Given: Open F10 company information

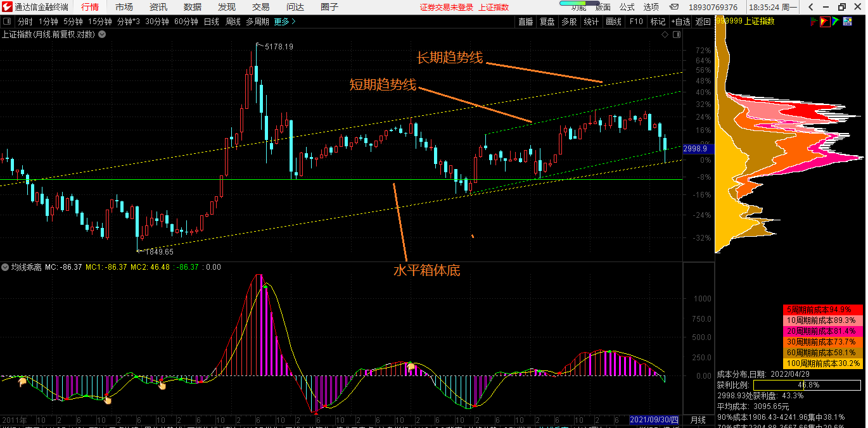Looking at the screenshot, I should (x=636, y=21).
